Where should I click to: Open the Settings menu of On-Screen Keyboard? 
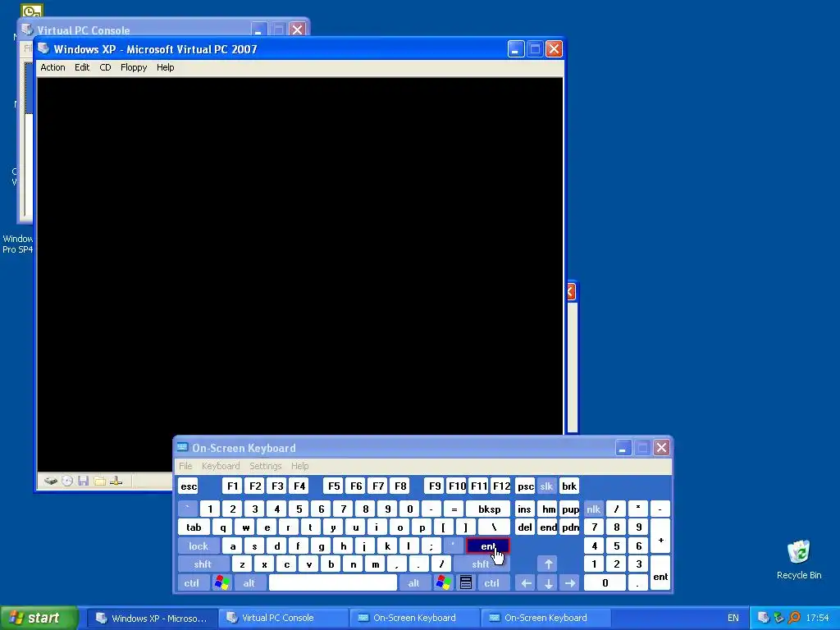pos(265,466)
